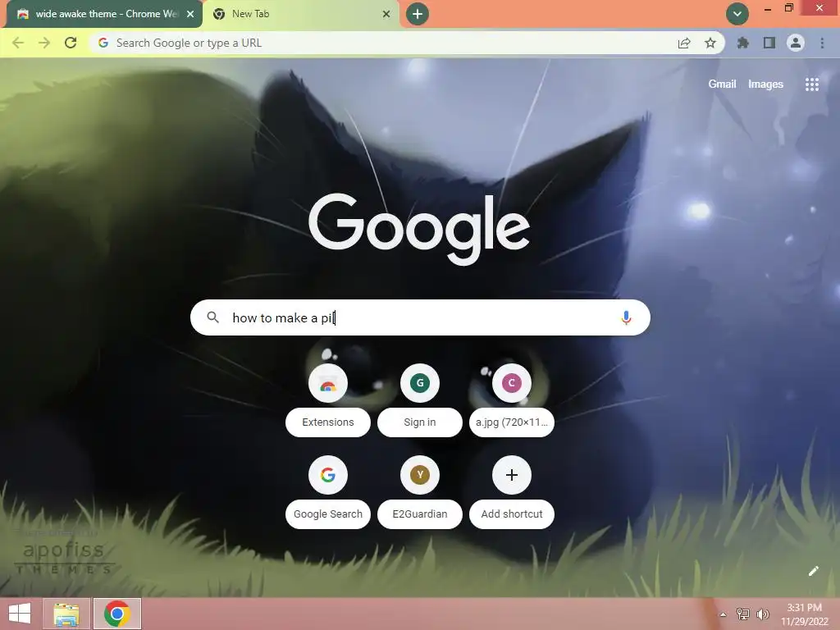Open the Sign in shortcut tile
The width and height of the screenshot is (840, 630).
[x=419, y=383]
